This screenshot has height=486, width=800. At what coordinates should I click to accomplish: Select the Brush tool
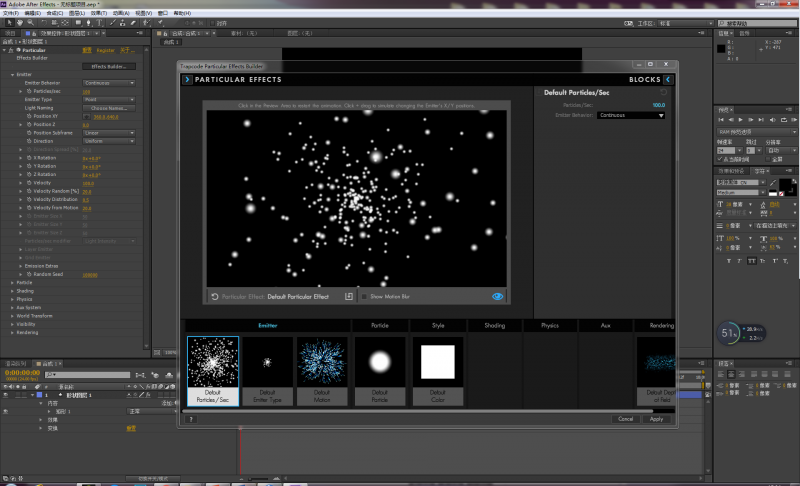(113, 23)
